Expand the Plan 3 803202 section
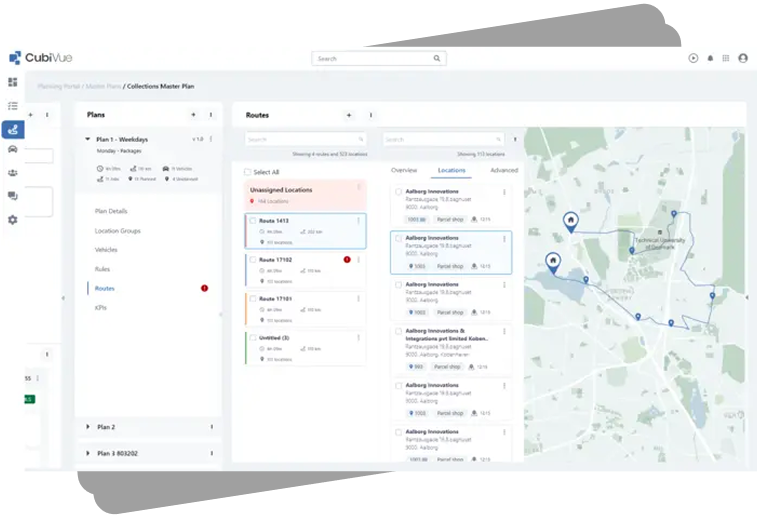The image size is (758, 518). [88, 453]
